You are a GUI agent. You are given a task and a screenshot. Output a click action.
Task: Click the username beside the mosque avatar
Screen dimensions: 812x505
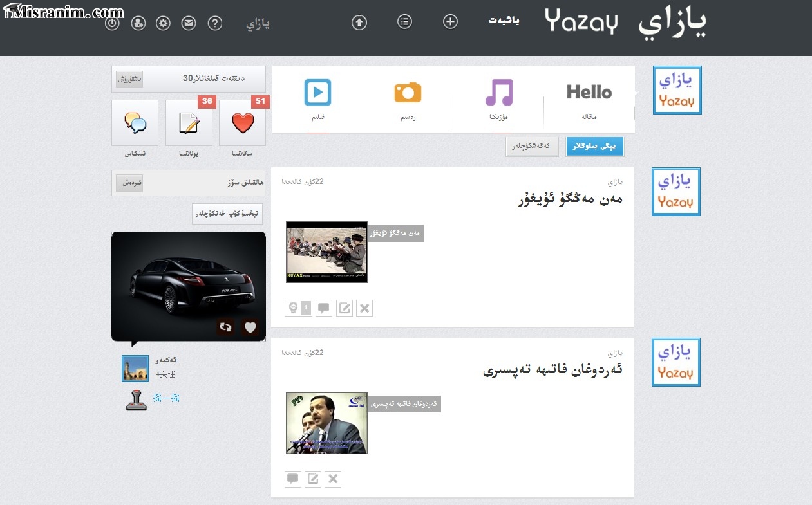tap(166, 360)
